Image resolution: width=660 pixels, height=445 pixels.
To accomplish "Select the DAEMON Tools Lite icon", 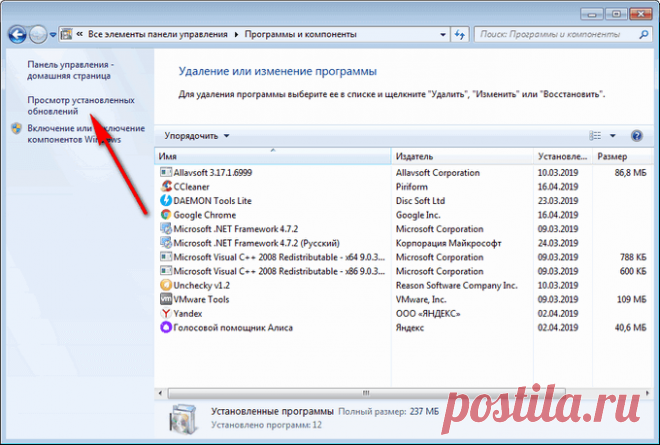I will click(x=166, y=200).
